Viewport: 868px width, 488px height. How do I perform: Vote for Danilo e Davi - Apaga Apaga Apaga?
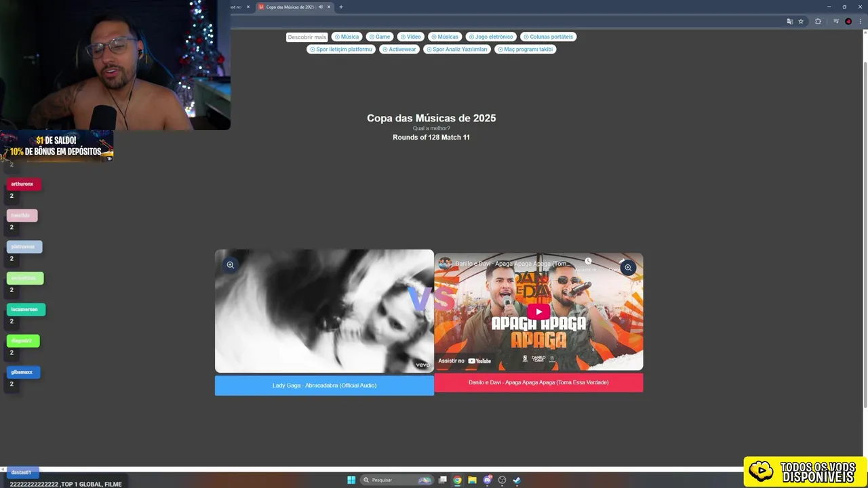pos(538,382)
